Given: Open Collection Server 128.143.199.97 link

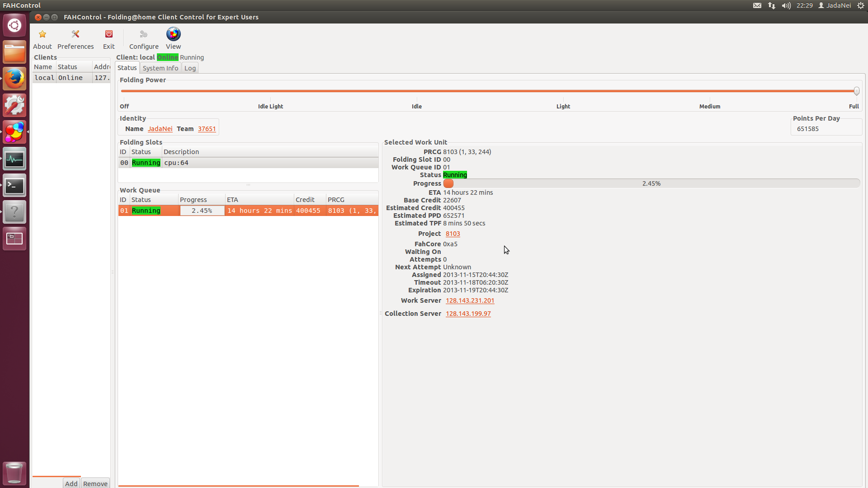Looking at the screenshot, I should [x=468, y=314].
